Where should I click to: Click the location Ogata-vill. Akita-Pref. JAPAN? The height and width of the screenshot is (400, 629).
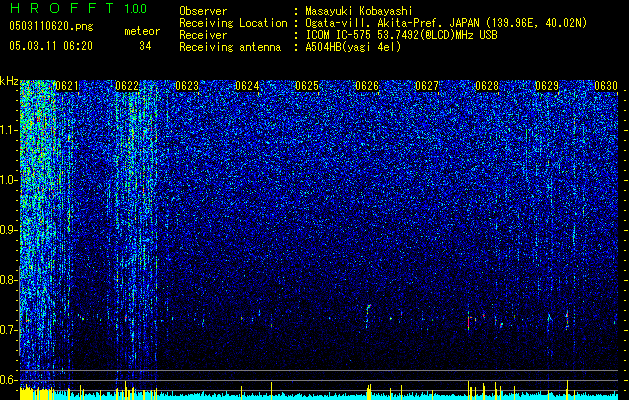[x=391, y=23]
